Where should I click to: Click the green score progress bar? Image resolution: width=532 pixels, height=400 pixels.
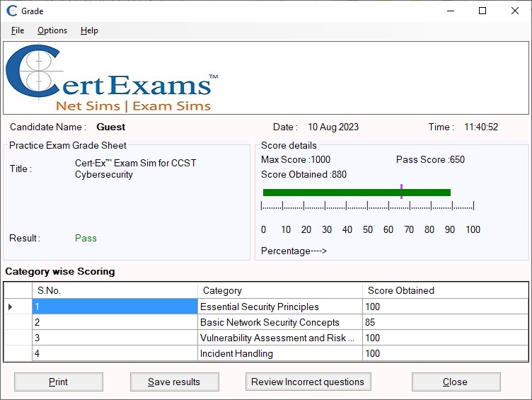click(356, 192)
